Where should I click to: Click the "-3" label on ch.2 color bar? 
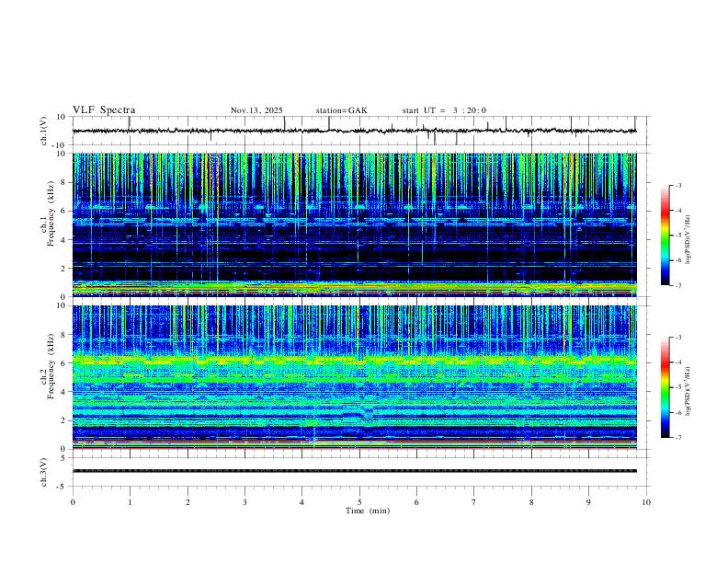point(677,338)
